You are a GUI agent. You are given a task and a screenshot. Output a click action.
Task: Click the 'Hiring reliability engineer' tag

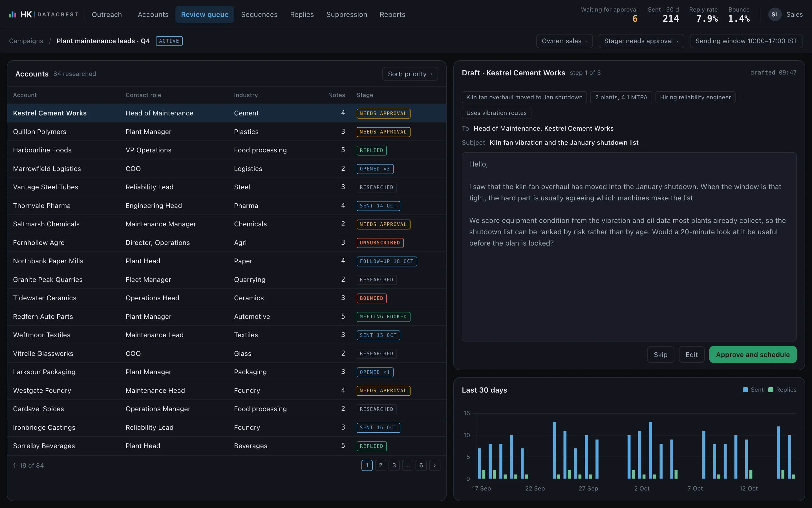695,97
